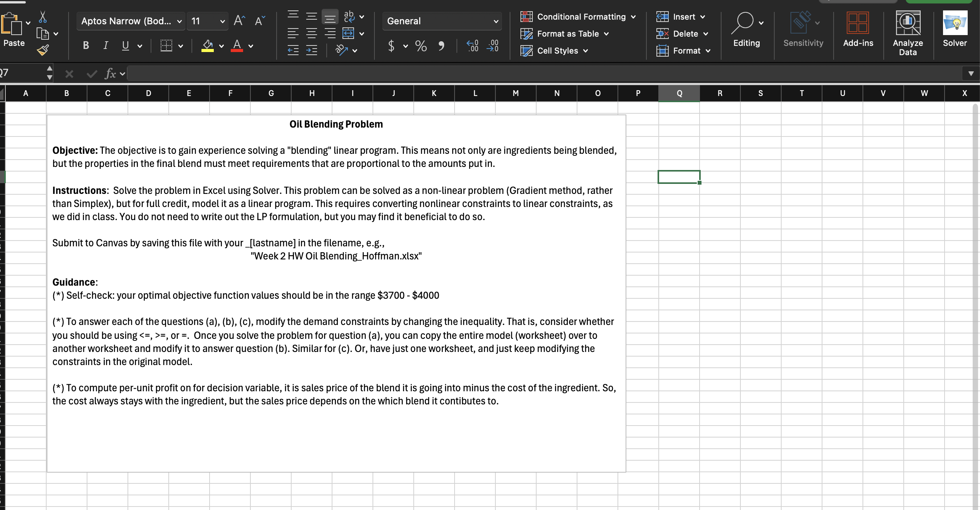Click the Percent Style icon

pos(421,46)
